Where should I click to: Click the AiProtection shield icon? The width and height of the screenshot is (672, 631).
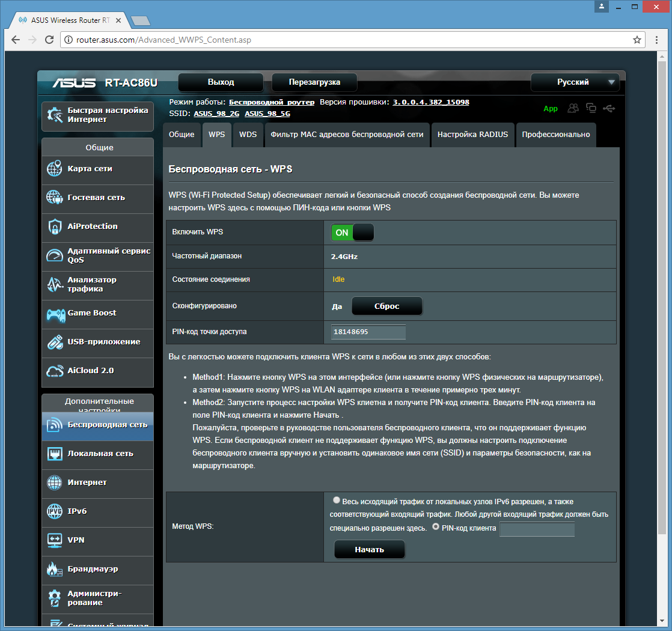point(55,227)
